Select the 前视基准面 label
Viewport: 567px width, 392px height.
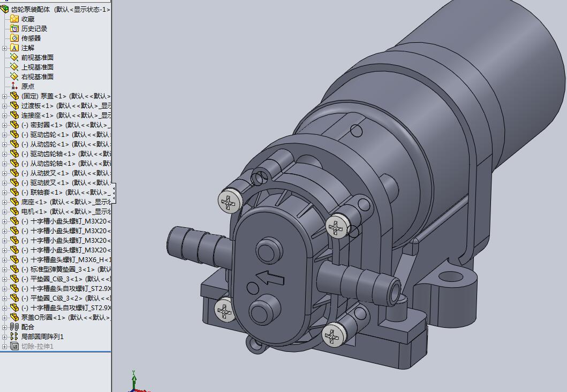click(37, 57)
